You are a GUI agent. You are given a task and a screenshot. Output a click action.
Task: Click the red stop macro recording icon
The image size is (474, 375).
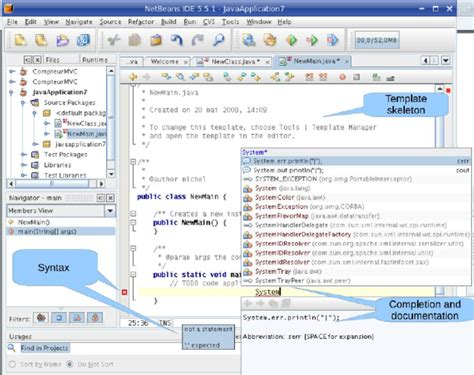click(x=342, y=77)
